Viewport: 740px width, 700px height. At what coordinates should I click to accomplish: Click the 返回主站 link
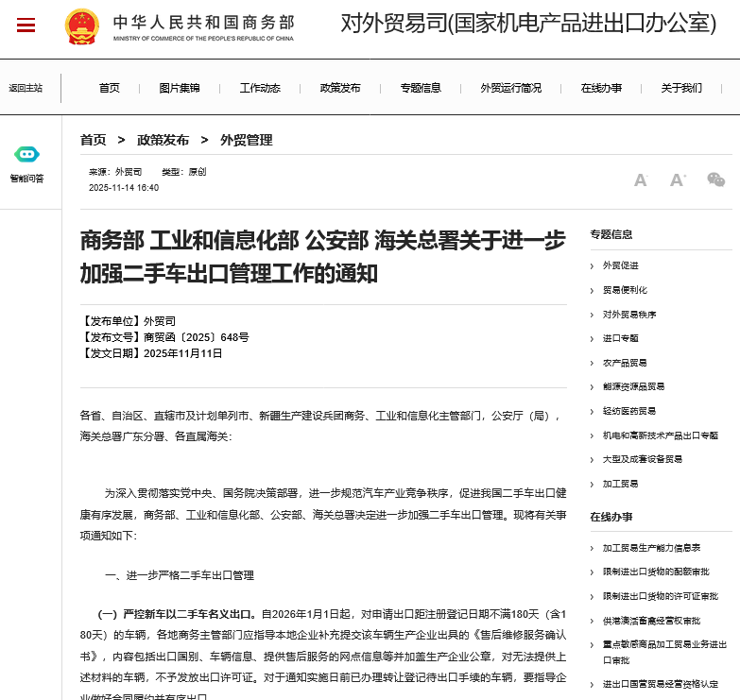26,88
